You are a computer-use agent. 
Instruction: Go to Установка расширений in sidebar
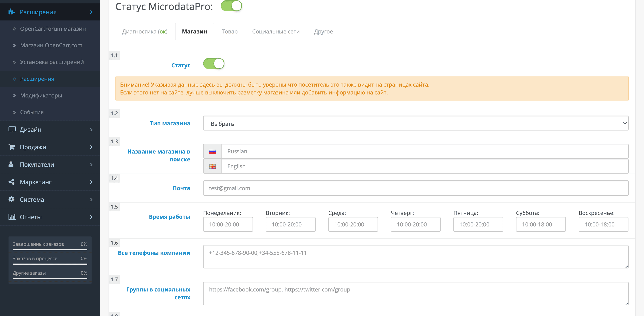point(52,62)
